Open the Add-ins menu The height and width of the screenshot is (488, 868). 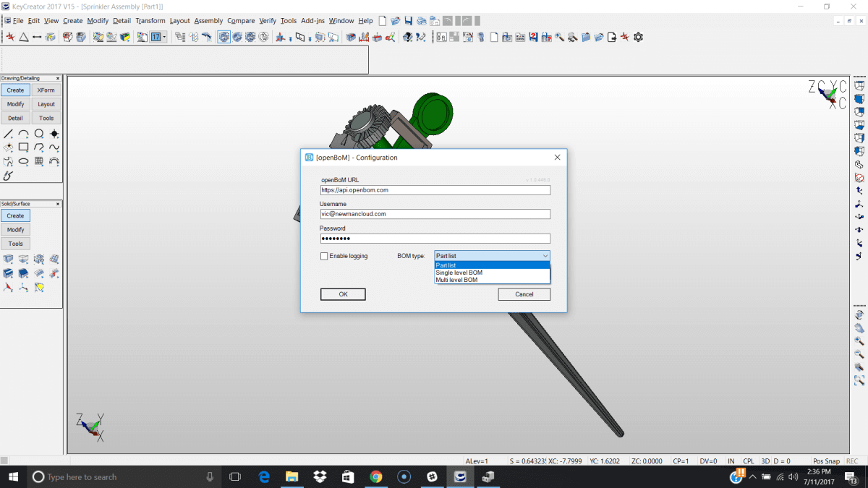coord(313,21)
